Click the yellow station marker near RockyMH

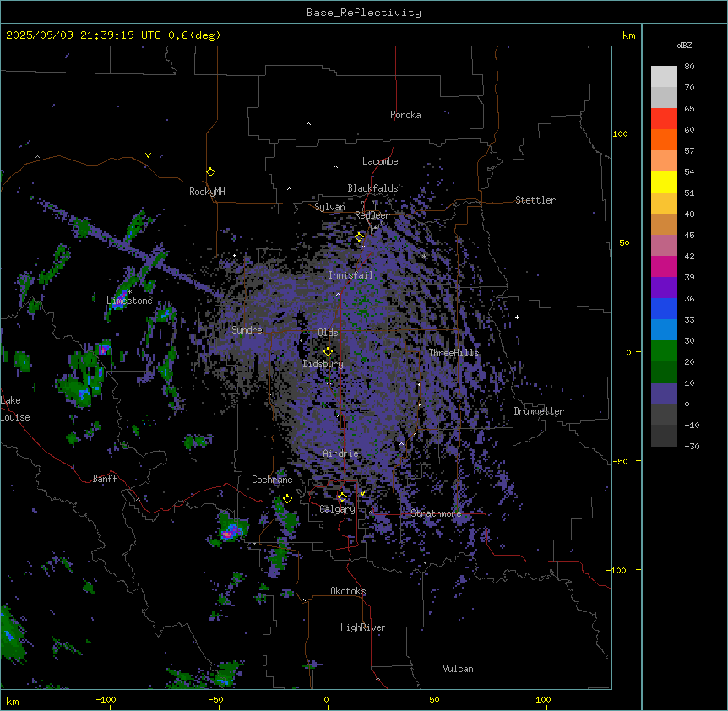(211, 172)
